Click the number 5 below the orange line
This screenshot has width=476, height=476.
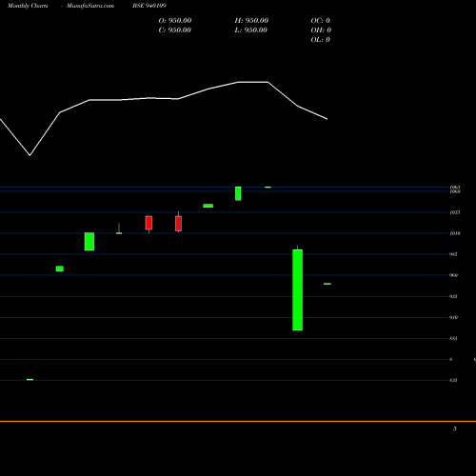(455, 428)
